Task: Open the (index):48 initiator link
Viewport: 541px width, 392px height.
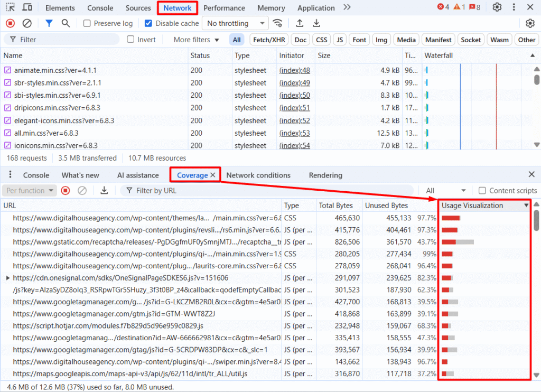Action: click(x=294, y=70)
